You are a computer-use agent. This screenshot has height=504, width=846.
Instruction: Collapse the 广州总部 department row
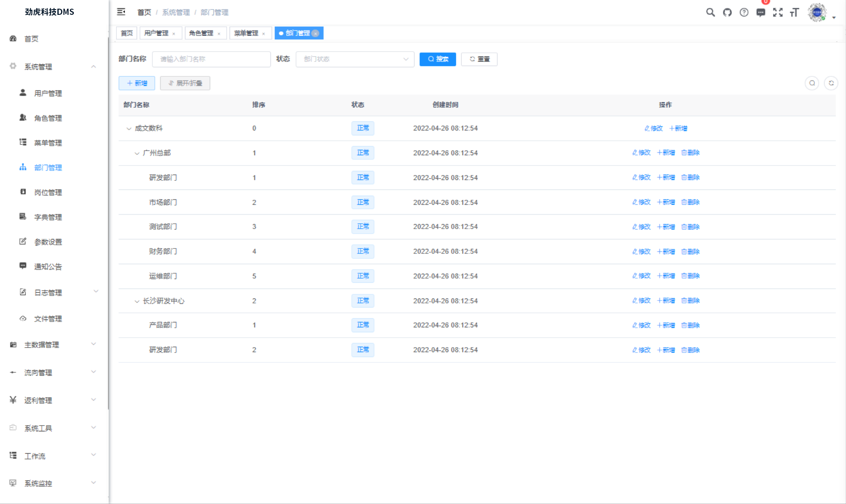pyautogui.click(x=137, y=153)
